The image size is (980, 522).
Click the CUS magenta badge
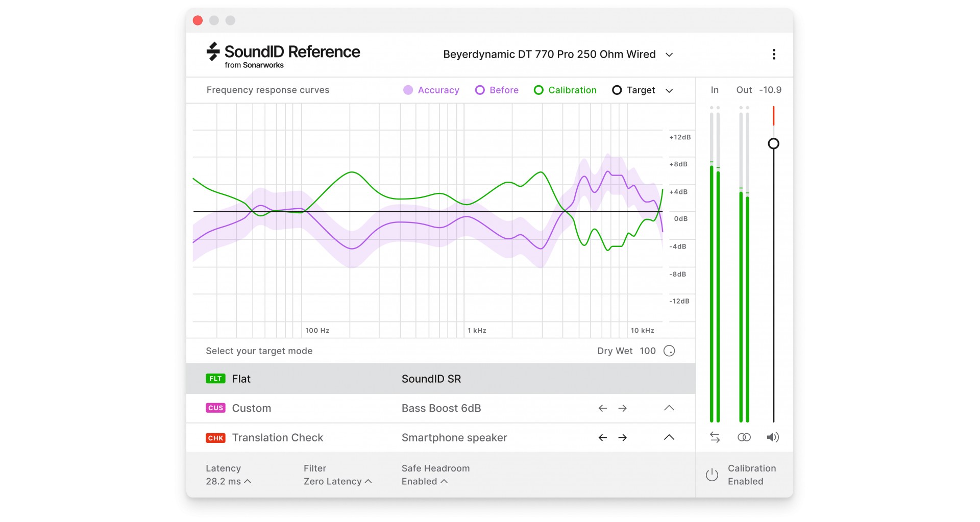[215, 408]
